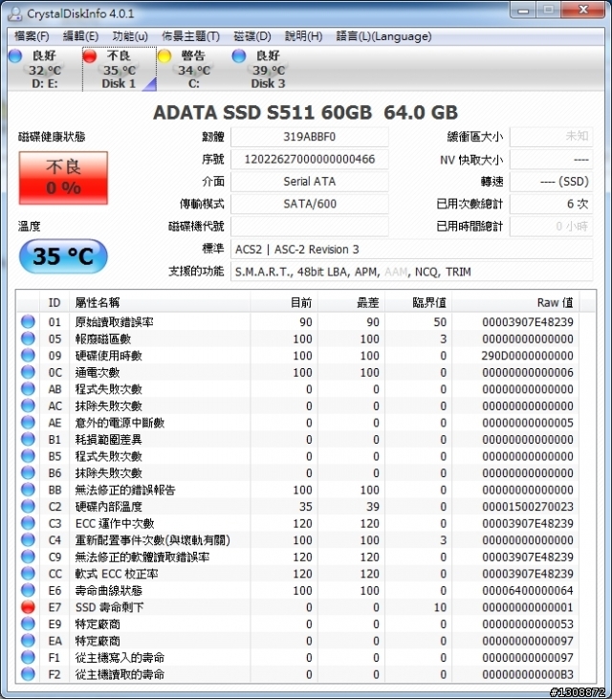This screenshot has width=612, height=700.
Task: Select the 從主機寫入的壽命 attribute name
Action: [120, 658]
